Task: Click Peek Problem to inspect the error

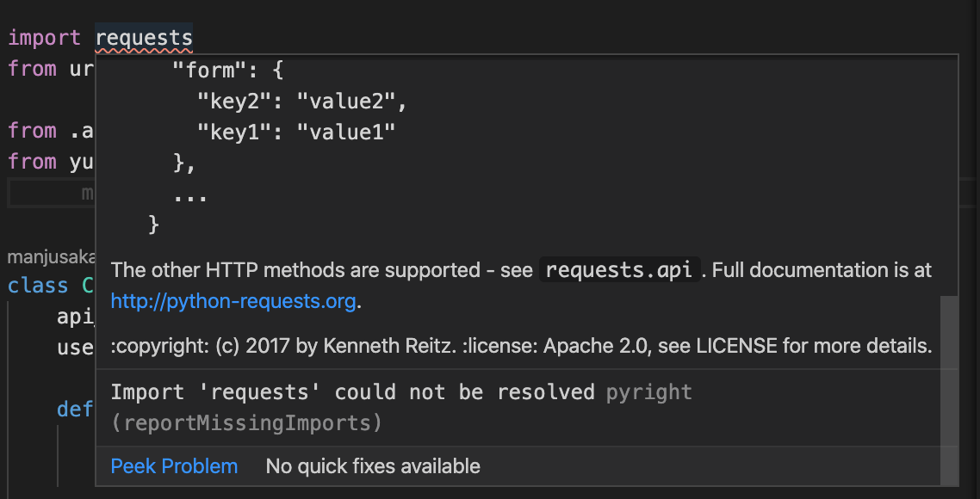Action: click(x=173, y=465)
